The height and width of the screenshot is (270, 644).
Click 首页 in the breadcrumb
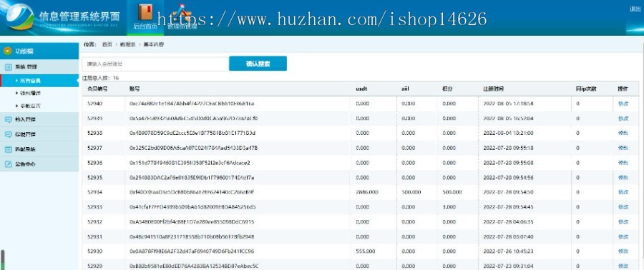coord(107,44)
